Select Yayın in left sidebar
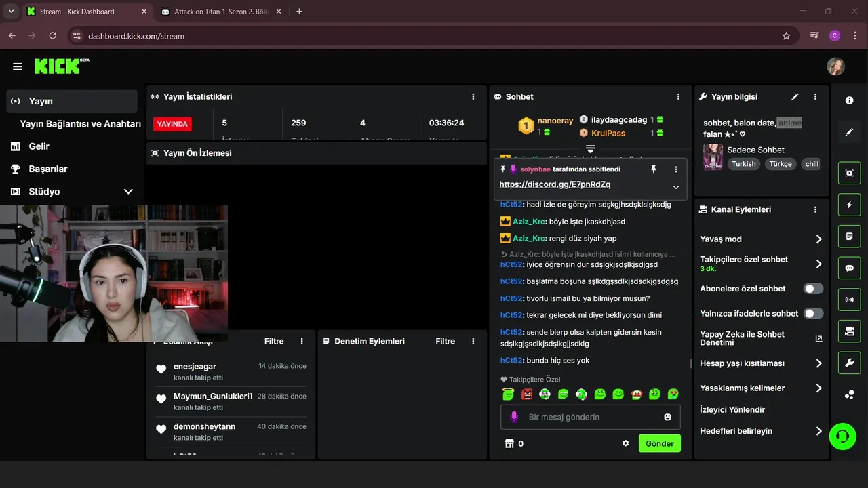The width and height of the screenshot is (868, 488). click(72, 101)
